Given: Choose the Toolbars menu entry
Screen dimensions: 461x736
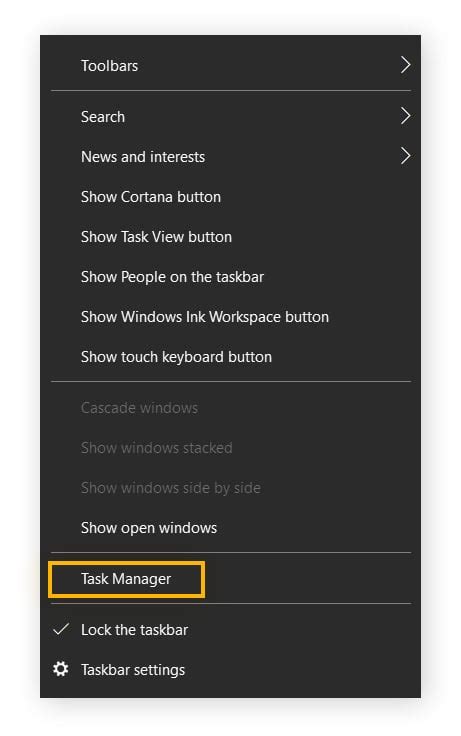Looking at the screenshot, I should 230,65.
